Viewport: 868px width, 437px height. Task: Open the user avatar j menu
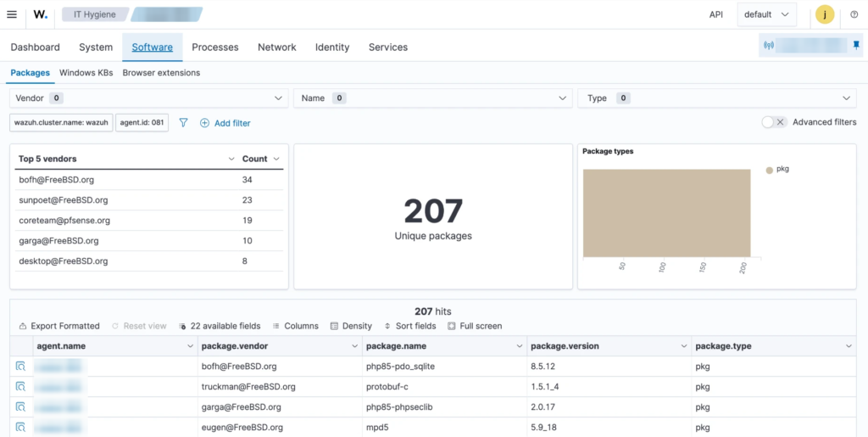pyautogui.click(x=825, y=14)
